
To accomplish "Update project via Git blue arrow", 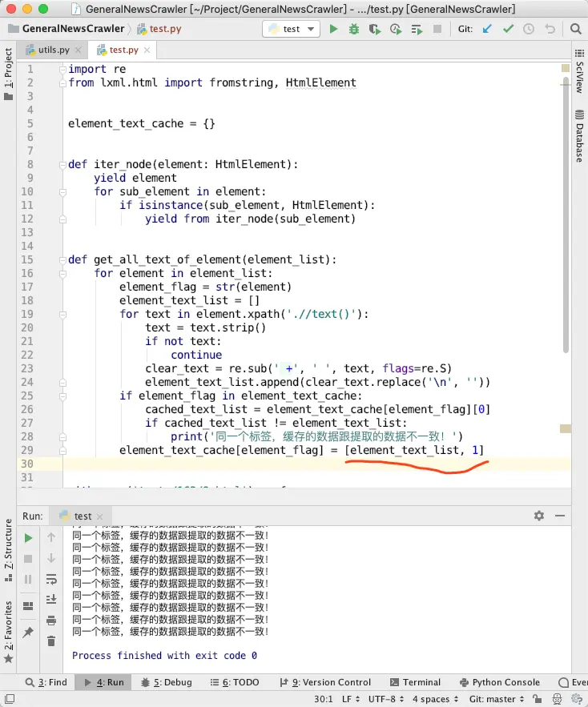I will tap(487, 30).
